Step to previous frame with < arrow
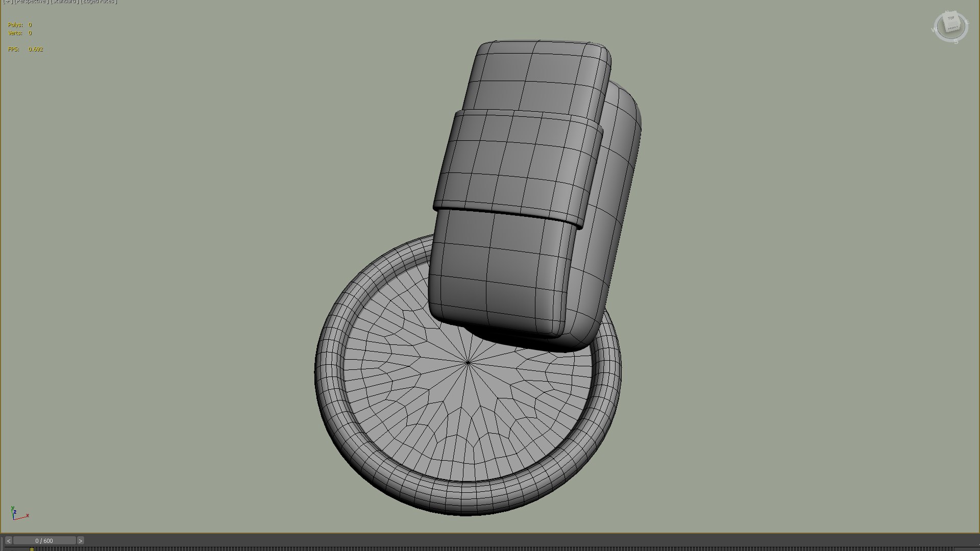 [x=8, y=541]
